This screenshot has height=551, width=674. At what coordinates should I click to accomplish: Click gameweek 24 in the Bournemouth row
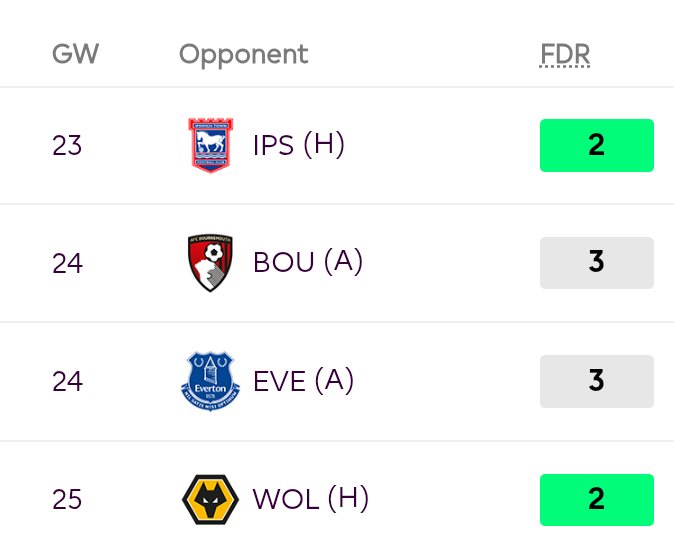pos(67,263)
